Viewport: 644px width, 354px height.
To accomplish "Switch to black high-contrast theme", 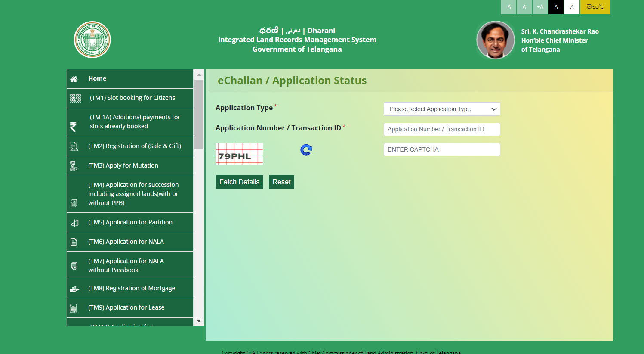I will coord(556,7).
